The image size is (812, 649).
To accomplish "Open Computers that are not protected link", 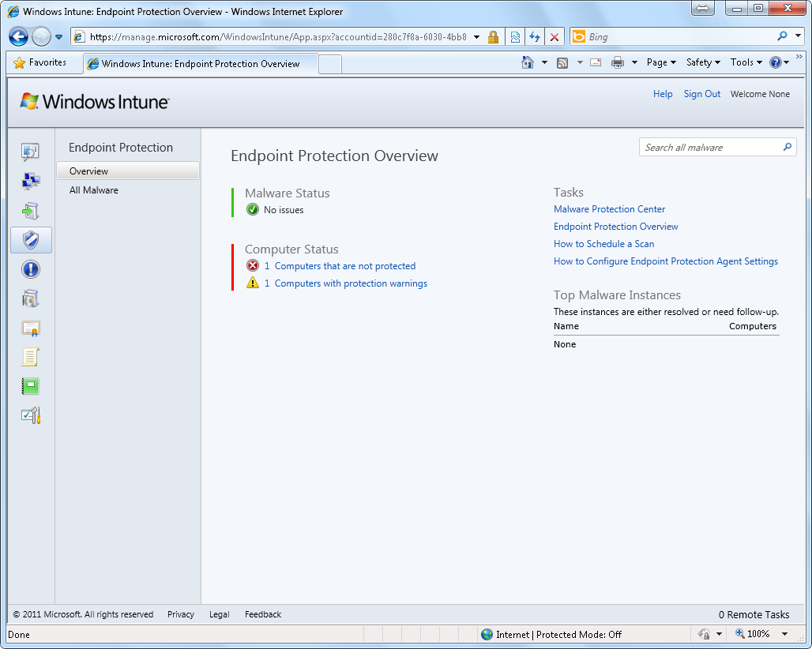I will click(x=344, y=266).
